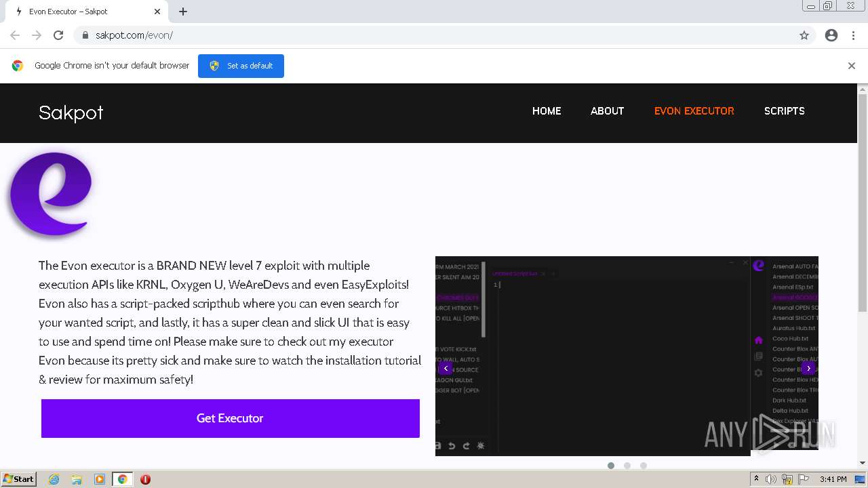Screen dimensions: 868x488
Task: Click the red security taskbar icon
Action: (x=145, y=479)
